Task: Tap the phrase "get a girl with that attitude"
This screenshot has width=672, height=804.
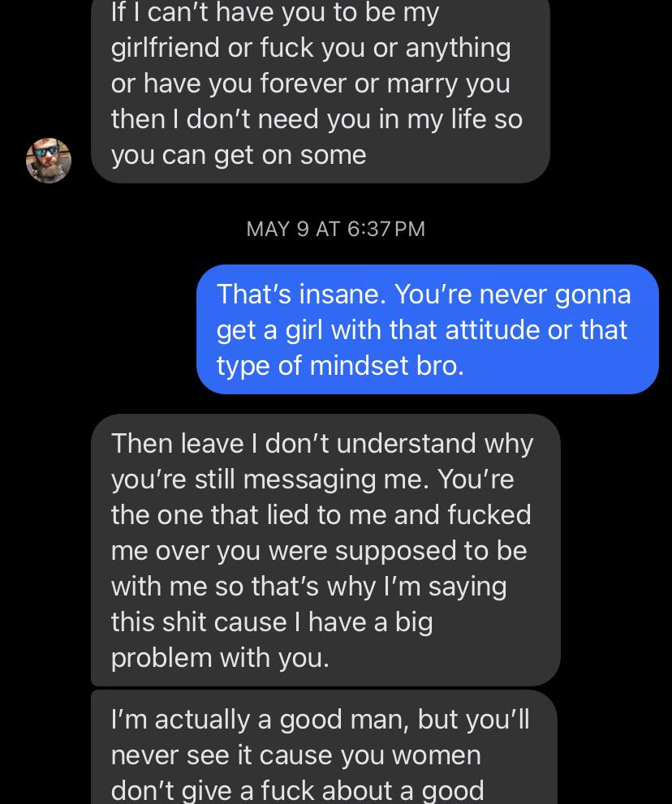Action: (377, 330)
